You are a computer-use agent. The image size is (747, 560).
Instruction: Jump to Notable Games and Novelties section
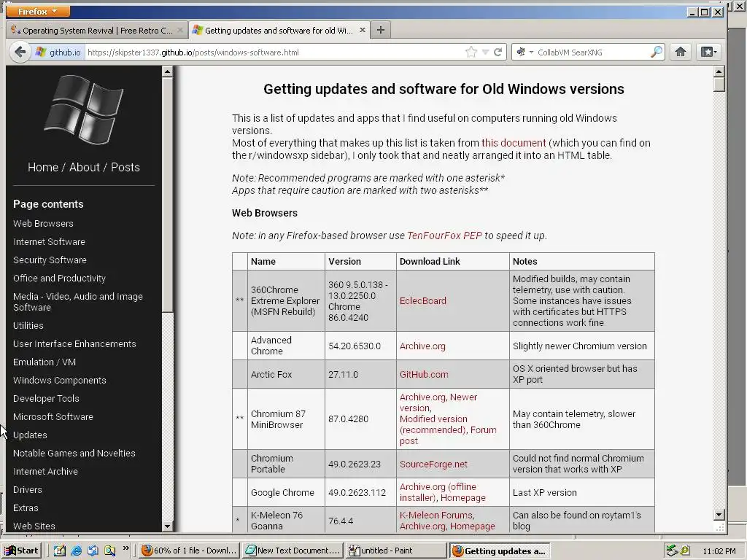click(x=74, y=454)
